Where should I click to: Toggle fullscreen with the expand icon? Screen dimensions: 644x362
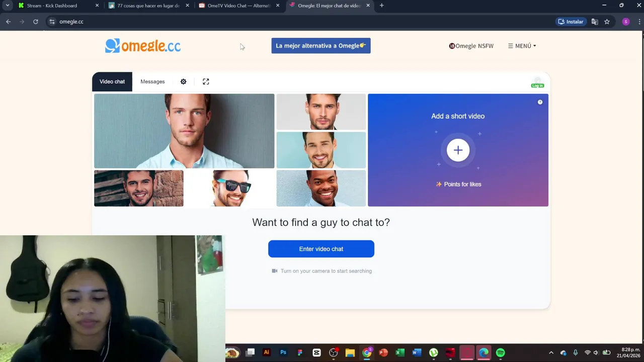point(206,81)
